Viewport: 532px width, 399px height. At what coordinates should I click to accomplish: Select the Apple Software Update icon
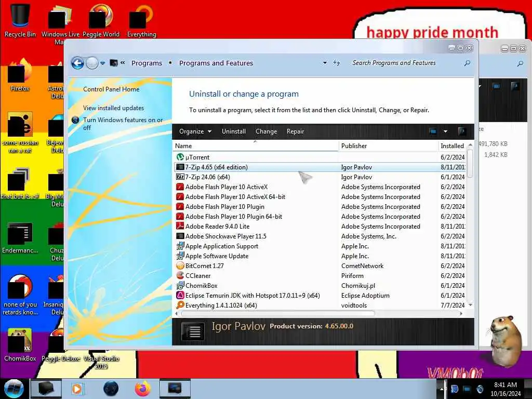tap(180, 256)
